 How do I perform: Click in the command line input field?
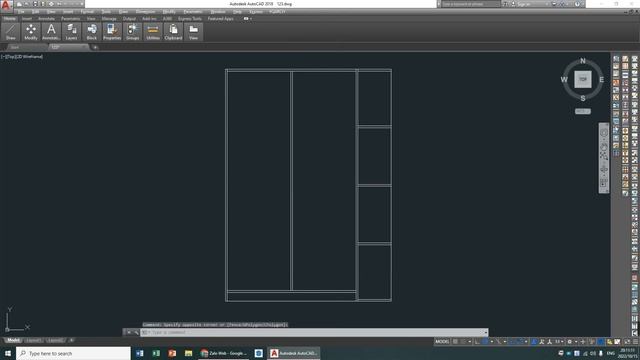click(314, 332)
